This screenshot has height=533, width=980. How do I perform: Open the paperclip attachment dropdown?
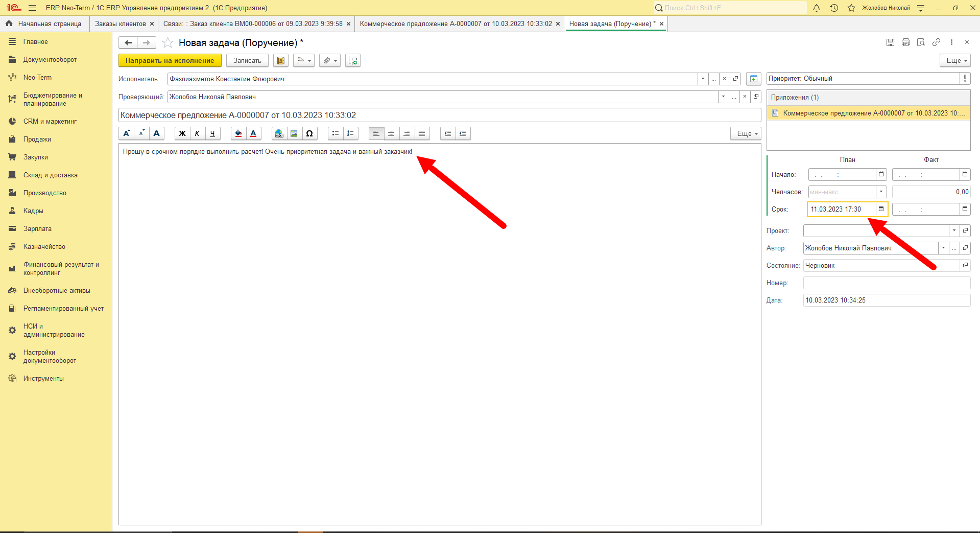click(x=330, y=60)
